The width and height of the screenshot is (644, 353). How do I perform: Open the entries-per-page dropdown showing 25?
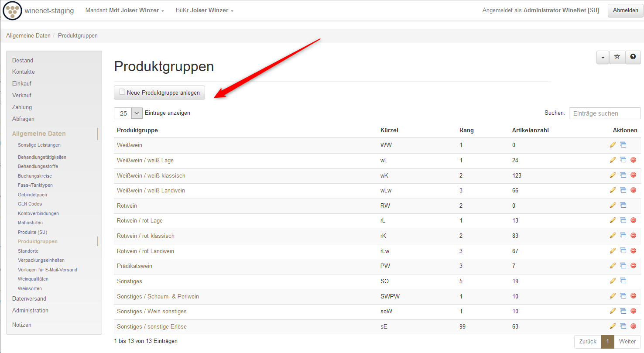tap(129, 113)
